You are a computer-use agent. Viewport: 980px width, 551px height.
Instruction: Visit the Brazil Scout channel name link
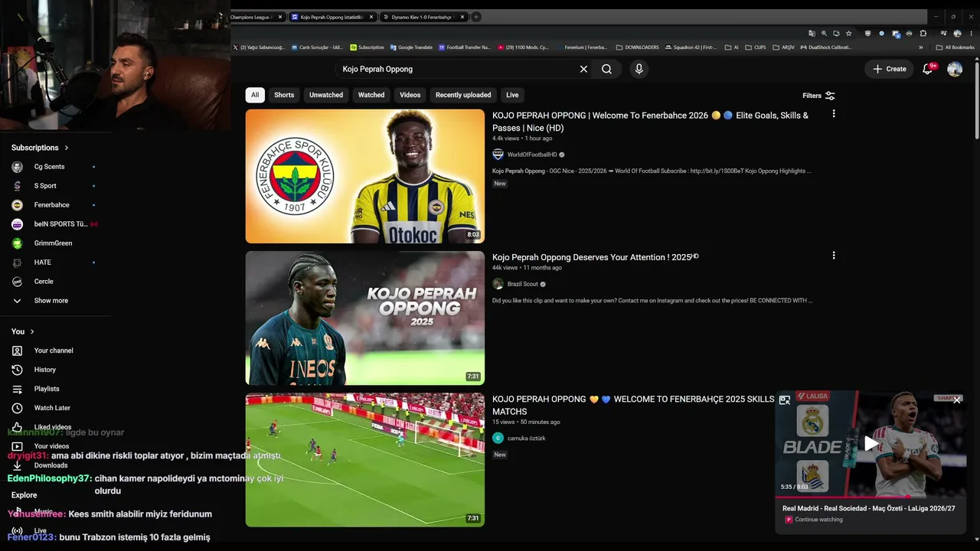tap(523, 284)
